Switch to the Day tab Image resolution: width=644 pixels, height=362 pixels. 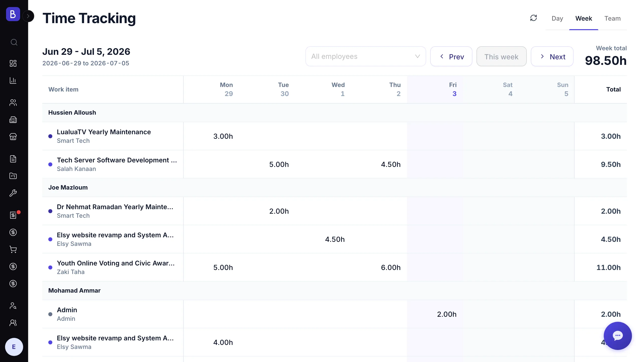557,18
